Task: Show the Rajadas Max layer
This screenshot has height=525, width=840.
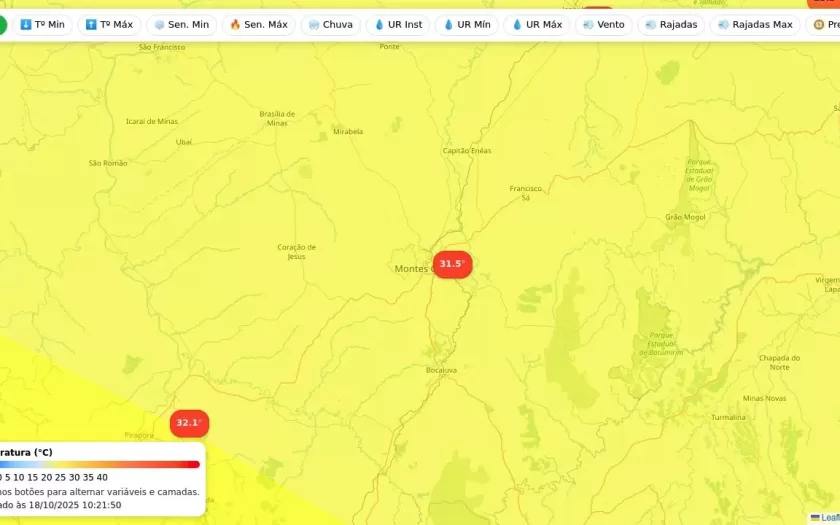Action: coord(755,25)
